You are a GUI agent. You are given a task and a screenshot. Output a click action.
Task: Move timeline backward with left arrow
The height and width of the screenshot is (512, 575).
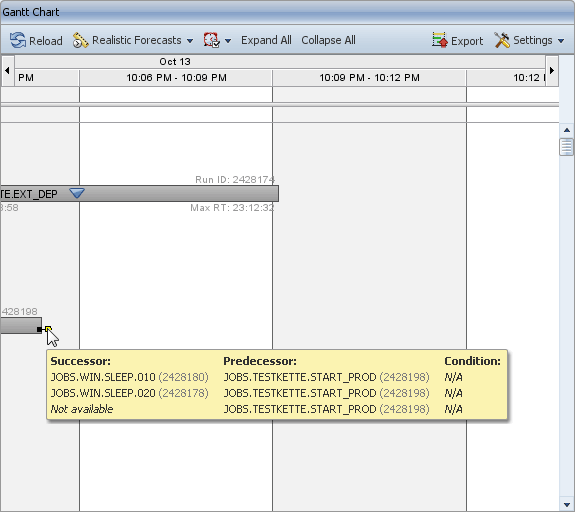(7, 70)
